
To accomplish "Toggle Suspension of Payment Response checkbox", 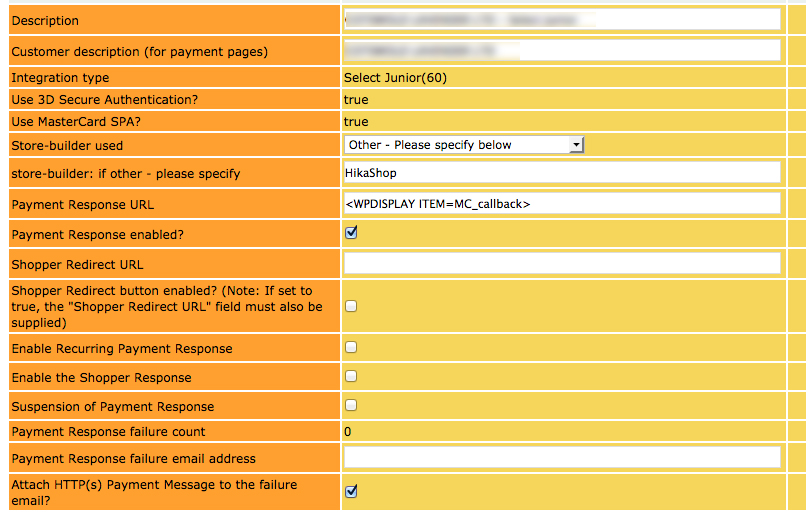I will coord(351,405).
